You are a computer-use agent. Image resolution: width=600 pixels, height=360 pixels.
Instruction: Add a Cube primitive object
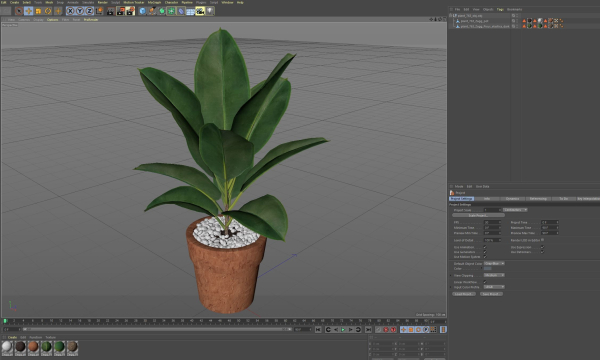[142, 11]
